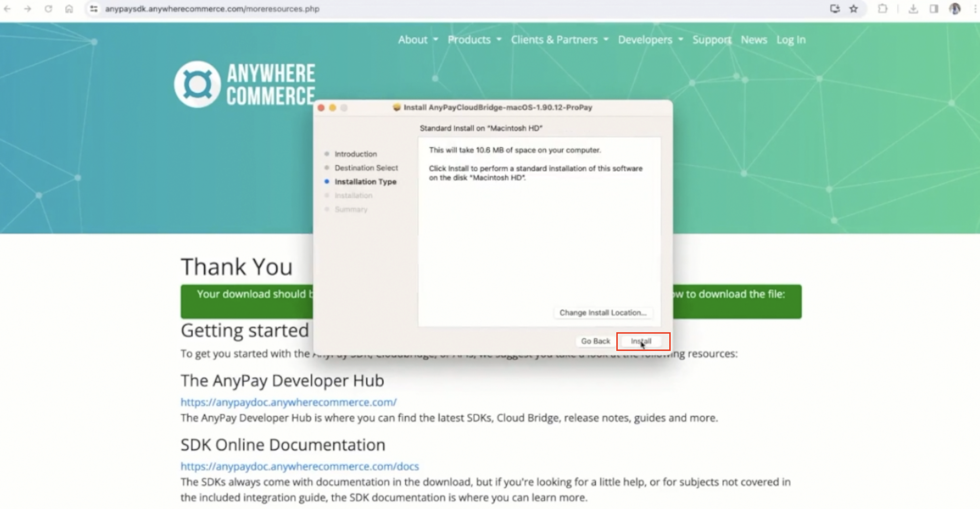This screenshot has width=980, height=509.
Task: Reload the page with the refresh icon
Action: click(48, 9)
